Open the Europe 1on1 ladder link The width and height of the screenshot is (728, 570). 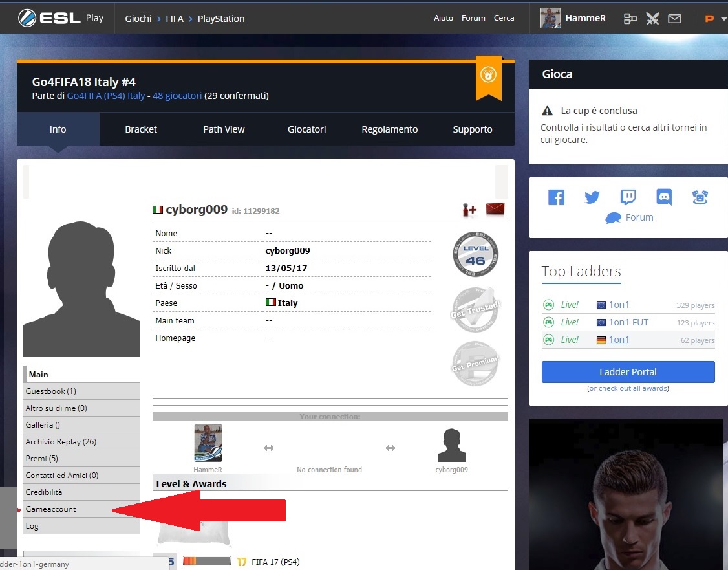tap(619, 305)
